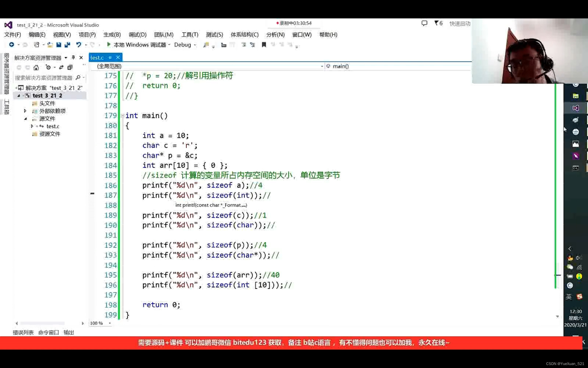Collapse the main function code outline
This screenshot has width=588, height=368.
122,116
